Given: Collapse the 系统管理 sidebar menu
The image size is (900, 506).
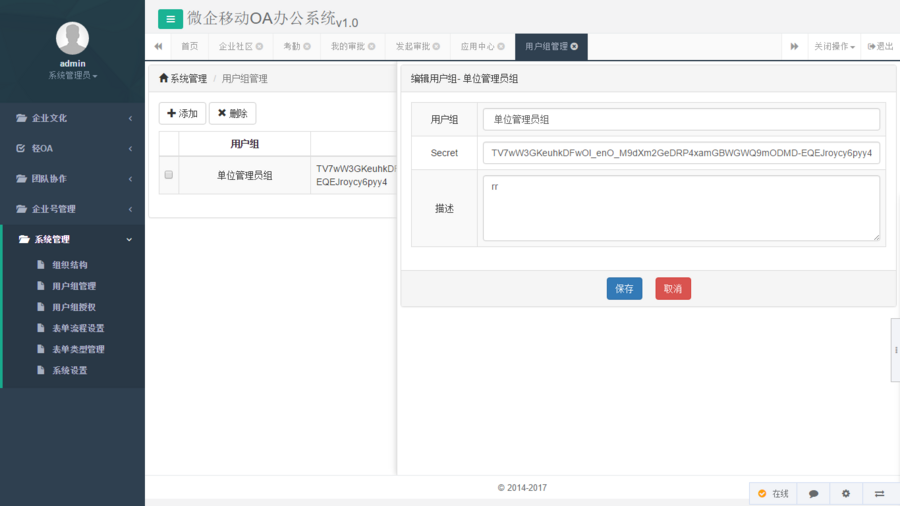Looking at the screenshot, I should point(72,239).
